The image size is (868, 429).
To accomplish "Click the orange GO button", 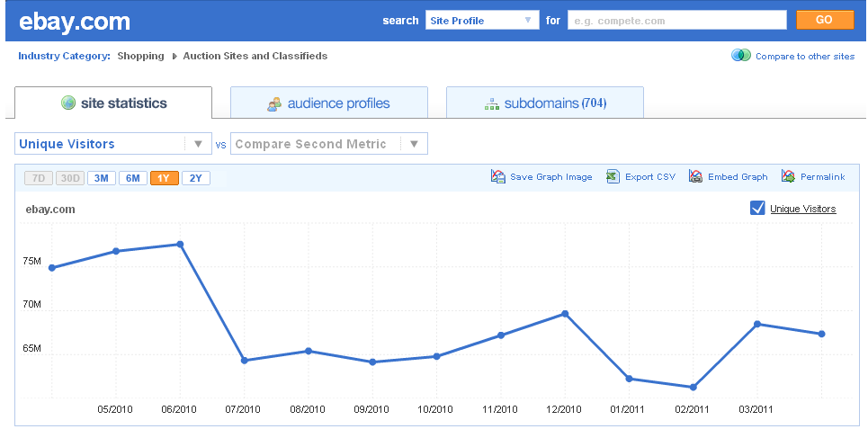I will tap(825, 20).
